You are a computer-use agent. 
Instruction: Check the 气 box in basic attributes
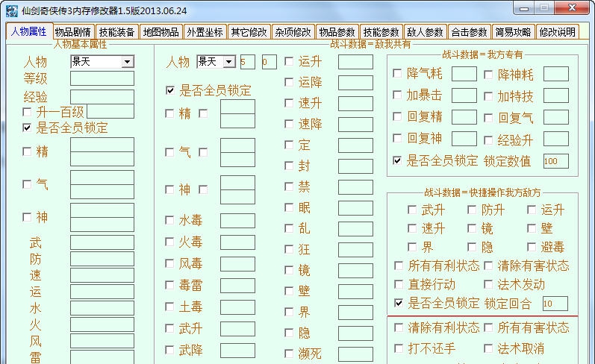click(x=27, y=184)
